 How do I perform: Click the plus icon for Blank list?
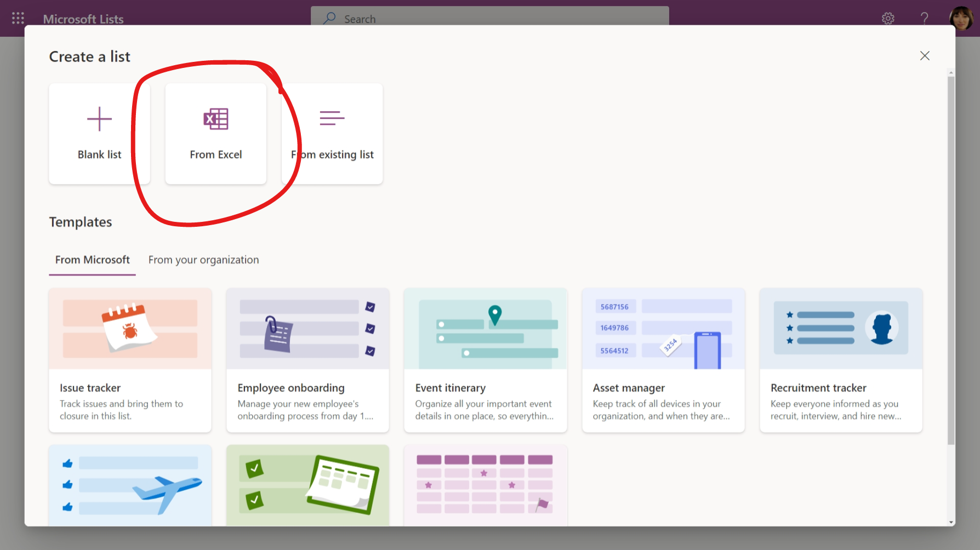point(99,119)
